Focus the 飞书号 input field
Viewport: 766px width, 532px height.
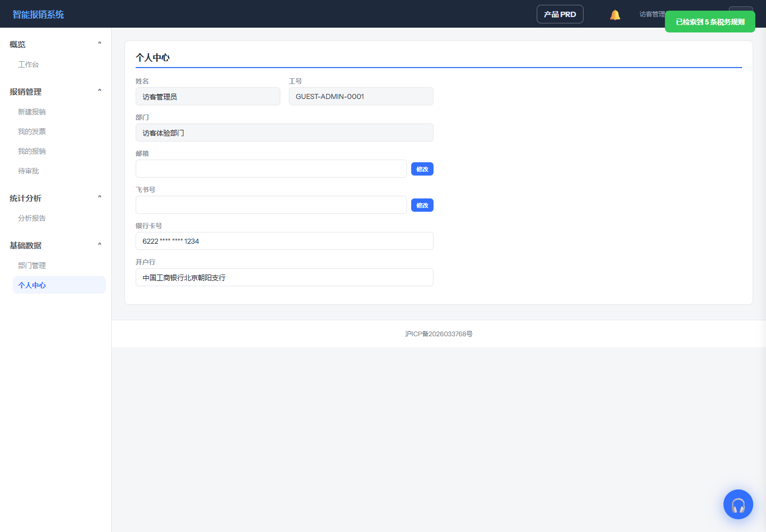coord(271,205)
